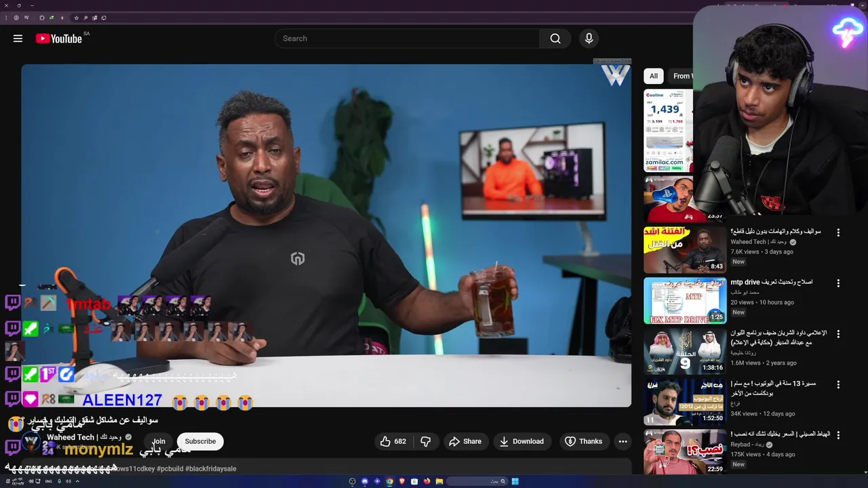Screen dimensions: 868x488
Task: Share this video
Action: click(x=465, y=441)
